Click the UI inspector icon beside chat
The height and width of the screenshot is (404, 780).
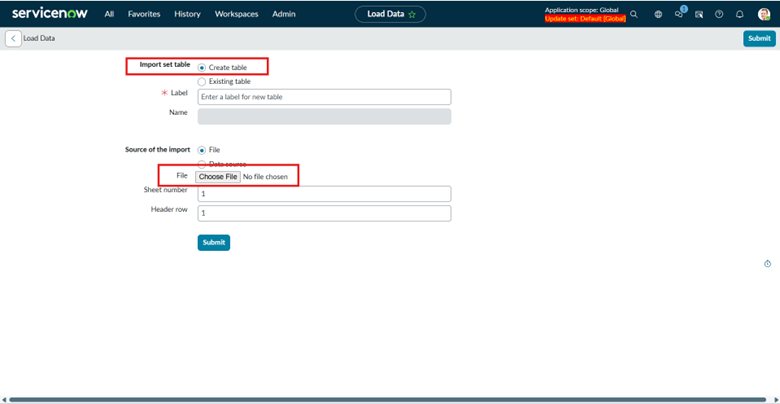[x=699, y=14]
